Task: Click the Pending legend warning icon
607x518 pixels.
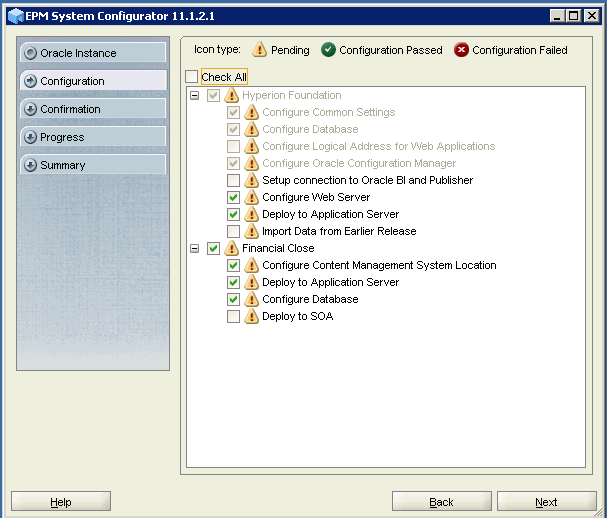Action: pyautogui.click(x=259, y=50)
